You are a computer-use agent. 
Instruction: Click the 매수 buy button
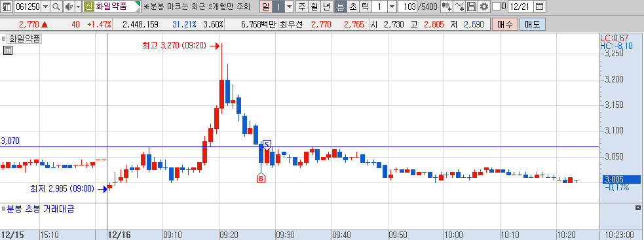click(x=504, y=25)
